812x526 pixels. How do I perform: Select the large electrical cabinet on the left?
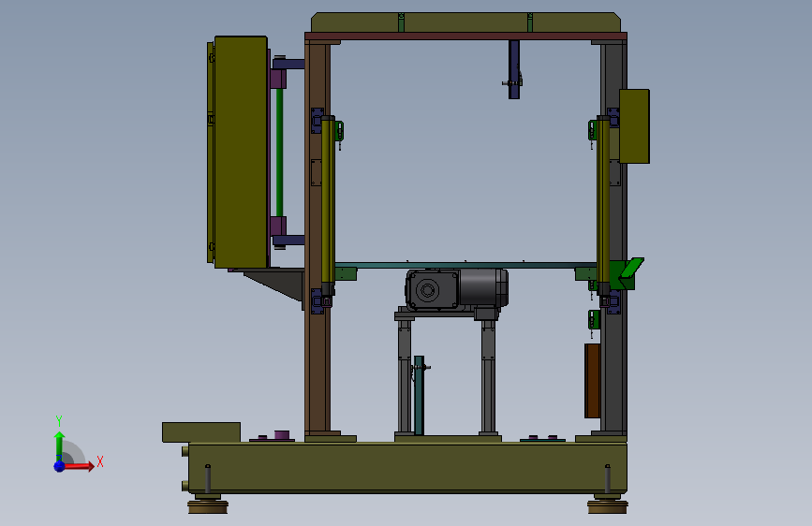click(x=241, y=153)
